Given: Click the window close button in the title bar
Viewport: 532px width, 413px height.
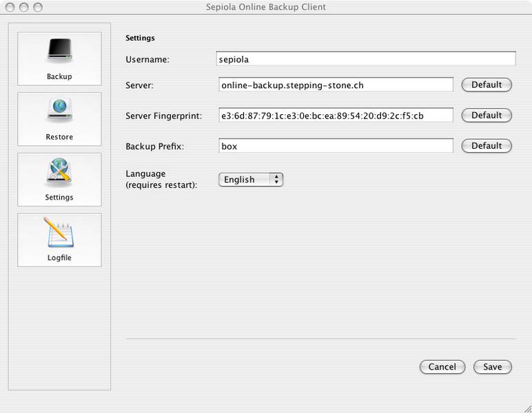Looking at the screenshot, I should (x=10, y=7).
